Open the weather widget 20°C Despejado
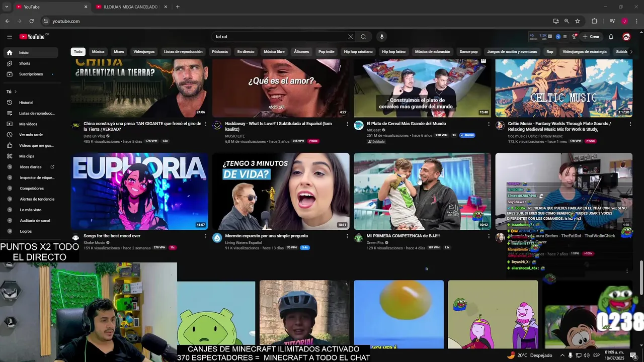The image size is (644, 362). pos(530,355)
